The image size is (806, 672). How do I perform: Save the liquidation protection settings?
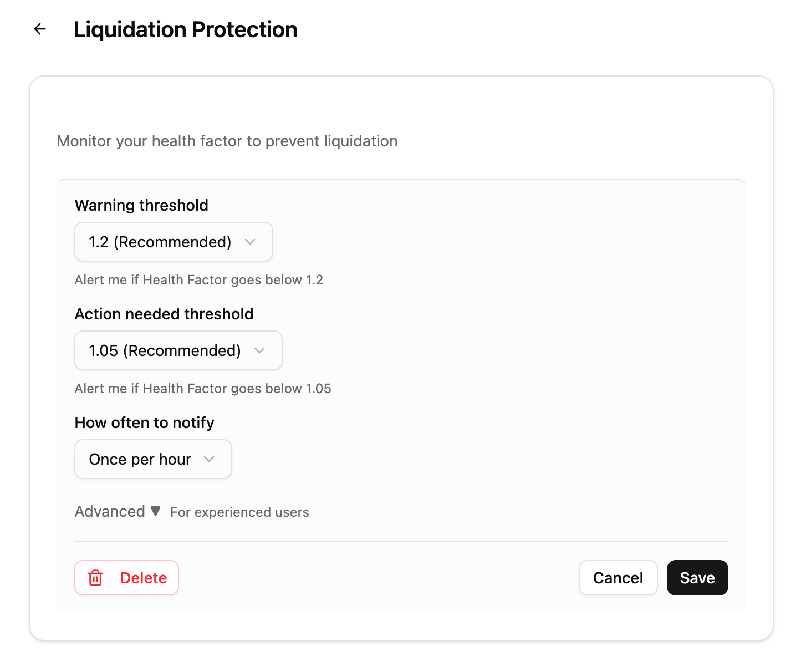click(x=697, y=578)
